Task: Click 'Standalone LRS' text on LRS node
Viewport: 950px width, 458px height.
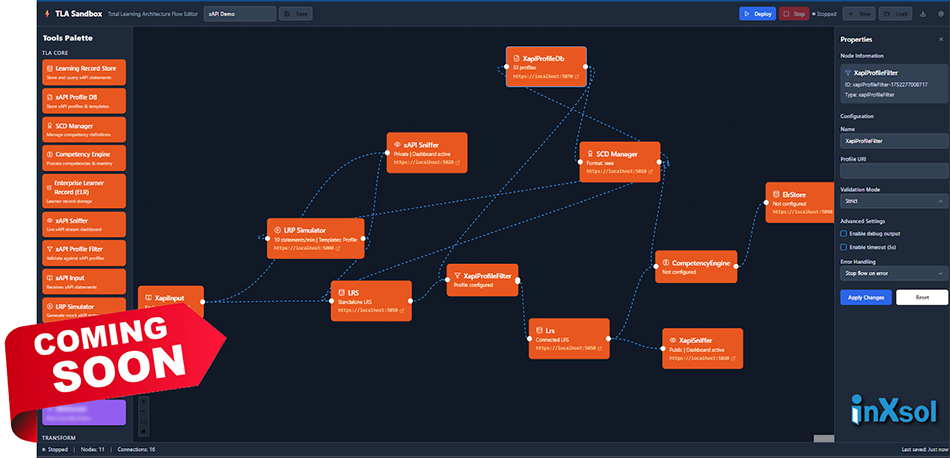Action: pyautogui.click(x=354, y=301)
